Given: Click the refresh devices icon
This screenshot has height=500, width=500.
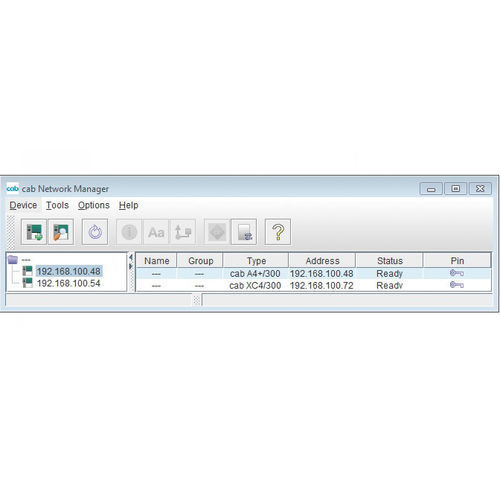Looking at the screenshot, I should 95,232.
